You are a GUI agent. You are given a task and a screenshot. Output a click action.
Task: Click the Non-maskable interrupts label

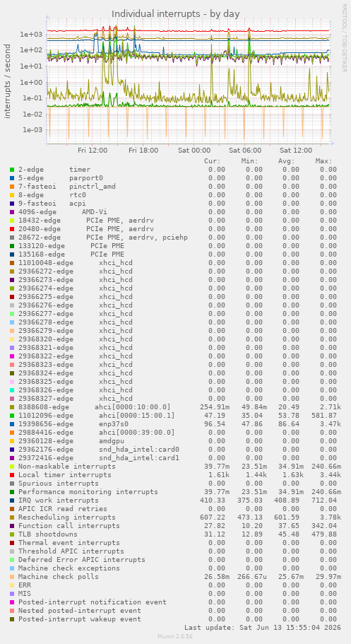click(67, 467)
